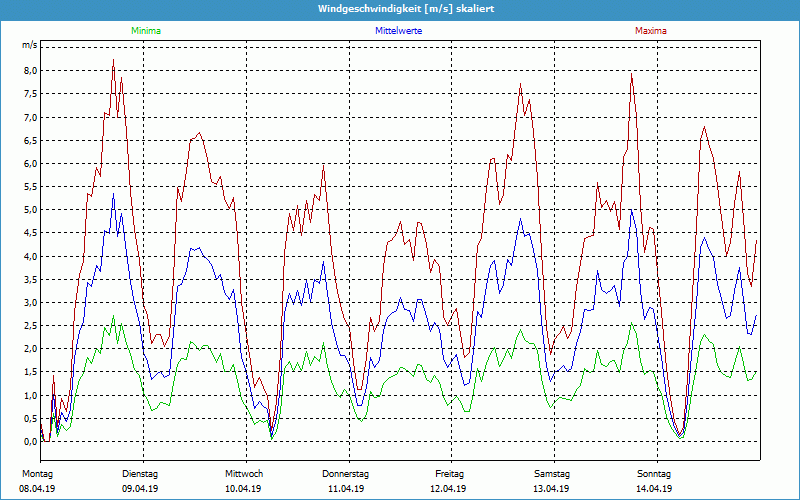Click the date '10.04.19'
800x500 pixels.
[x=243, y=489]
